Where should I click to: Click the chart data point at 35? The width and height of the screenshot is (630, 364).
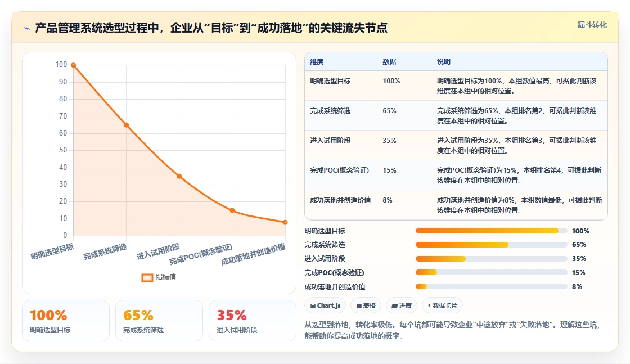point(179,177)
